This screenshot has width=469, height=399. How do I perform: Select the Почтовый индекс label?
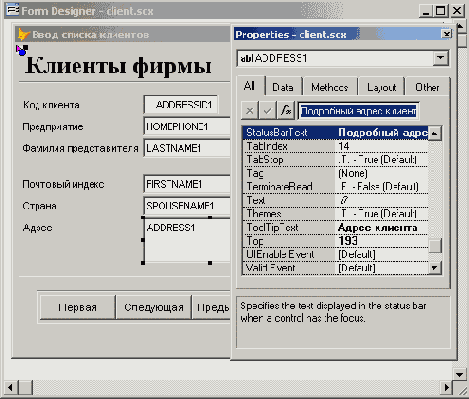(63, 184)
